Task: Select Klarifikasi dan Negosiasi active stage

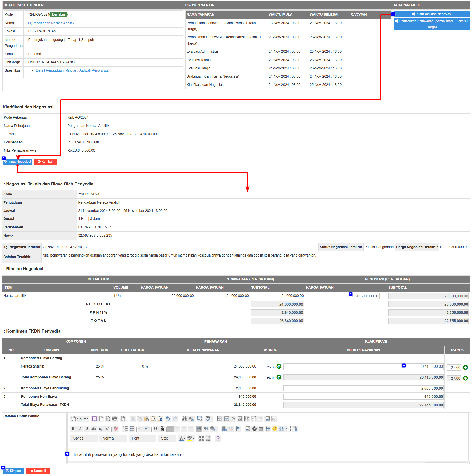Action: (431, 14)
